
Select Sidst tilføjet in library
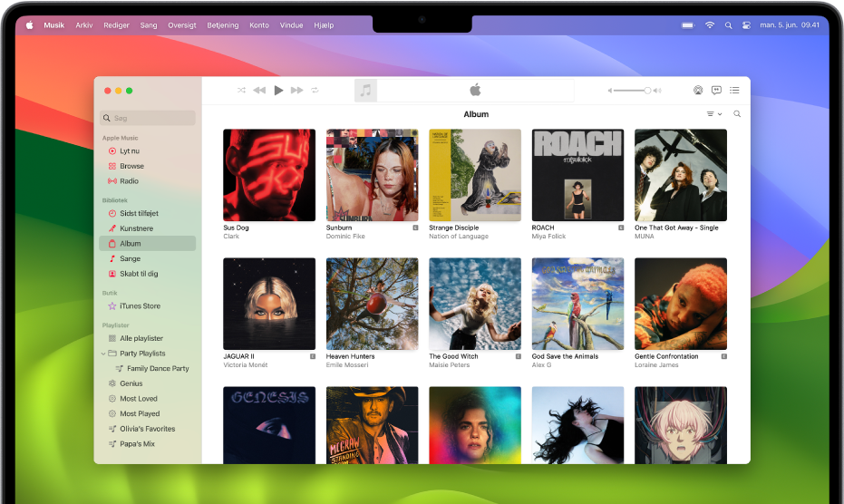(x=148, y=214)
